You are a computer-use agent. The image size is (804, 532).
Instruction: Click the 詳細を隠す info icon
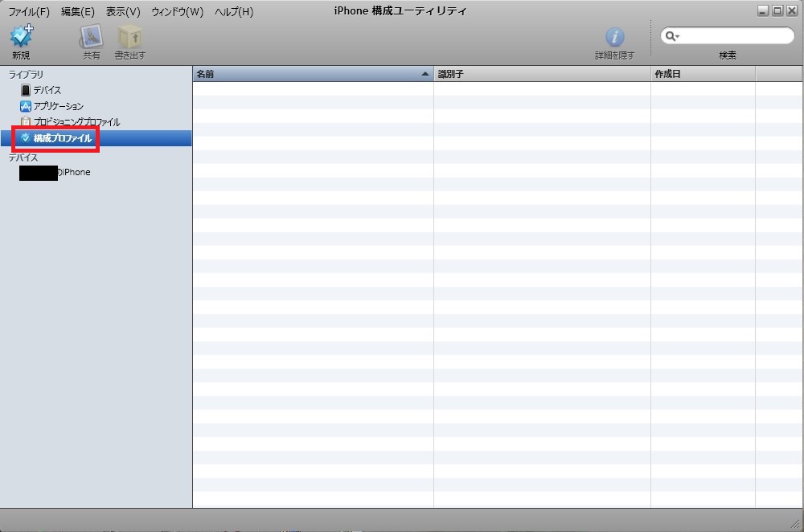[x=615, y=37]
